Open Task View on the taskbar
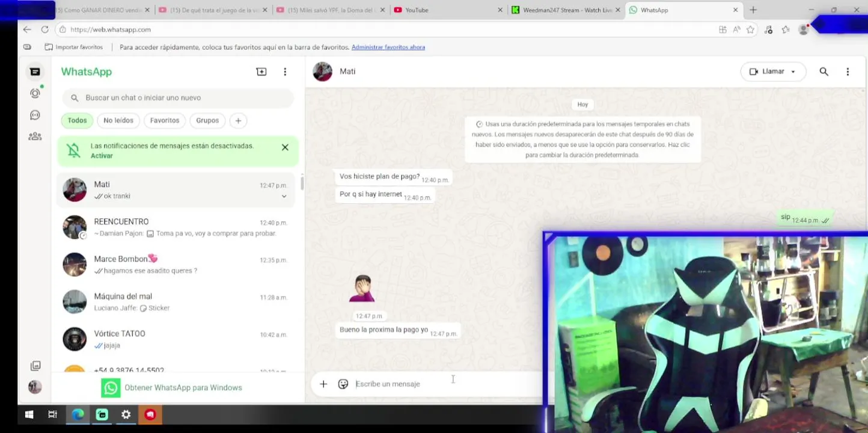This screenshot has width=868, height=433. point(52,414)
